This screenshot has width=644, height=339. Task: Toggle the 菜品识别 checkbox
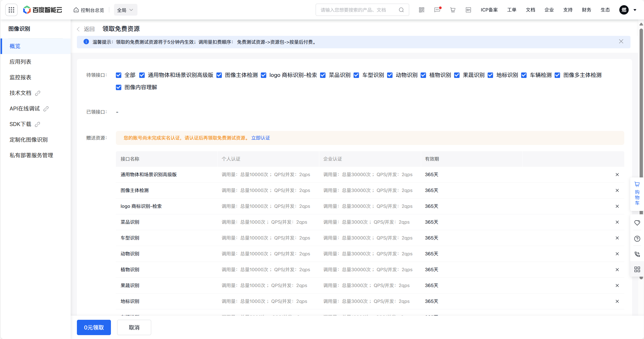pos(323,75)
